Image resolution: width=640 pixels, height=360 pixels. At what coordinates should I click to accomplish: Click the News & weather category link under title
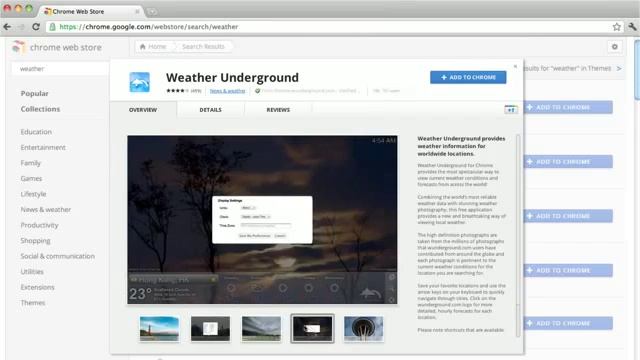pyautogui.click(x=227, y=91)
